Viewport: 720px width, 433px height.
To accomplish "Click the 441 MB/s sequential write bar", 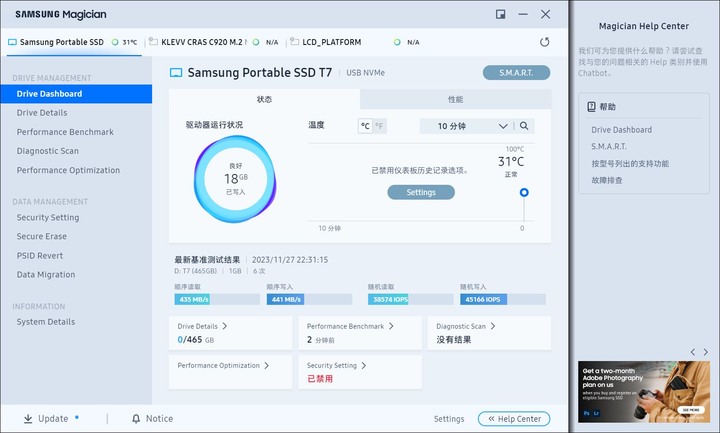I will [309, 299].
